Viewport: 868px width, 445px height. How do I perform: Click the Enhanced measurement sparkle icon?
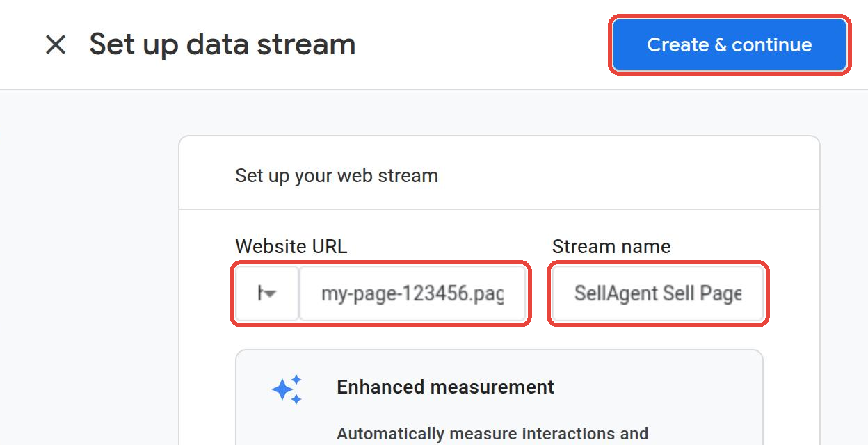(x=287, y=389)
